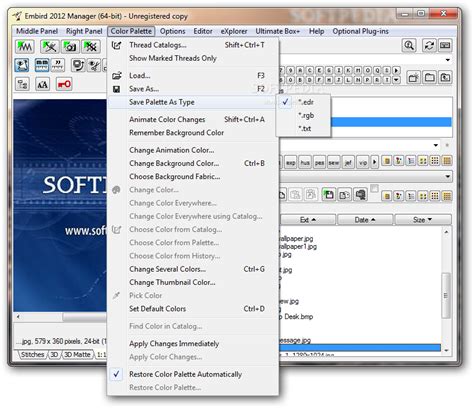The image size is (474, 408).
Task: Sort files by Date column
Action: [x=365, y=220]
